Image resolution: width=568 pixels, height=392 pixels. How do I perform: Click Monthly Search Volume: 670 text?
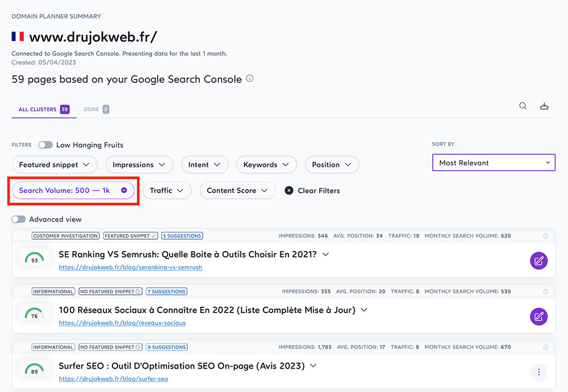tap(467, 347)
